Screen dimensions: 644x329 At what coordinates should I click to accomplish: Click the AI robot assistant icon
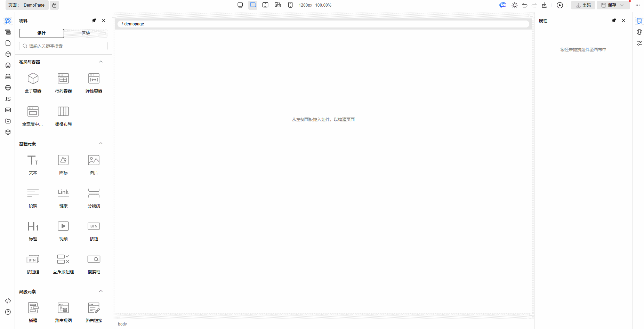(x=503, y=5)
